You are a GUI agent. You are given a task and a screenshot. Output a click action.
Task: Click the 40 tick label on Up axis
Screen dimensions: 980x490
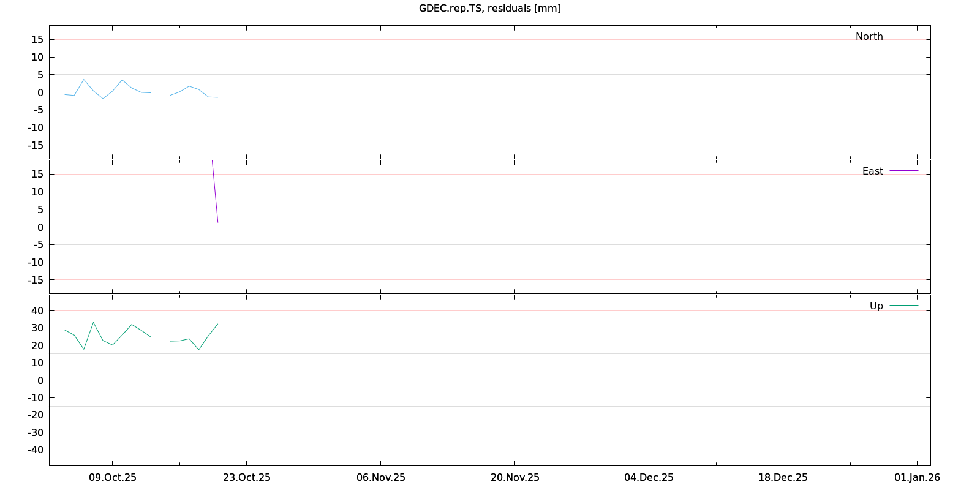point(37,311)
